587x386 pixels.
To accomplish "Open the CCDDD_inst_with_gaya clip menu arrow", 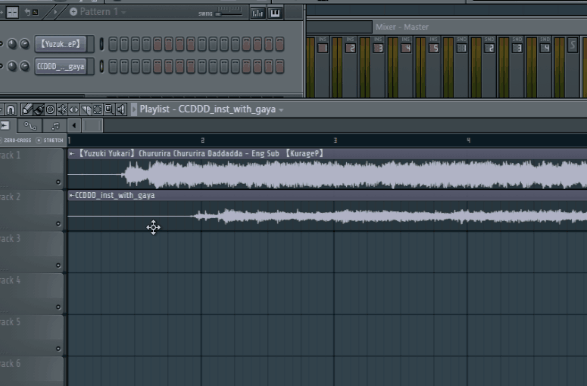I will [x=71, y=195].
